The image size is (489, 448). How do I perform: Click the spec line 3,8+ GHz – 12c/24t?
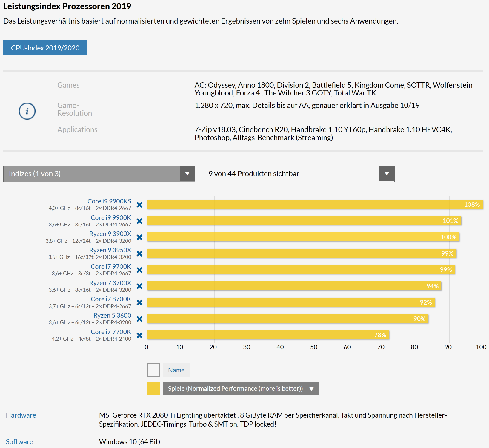[x=88, y=241]
